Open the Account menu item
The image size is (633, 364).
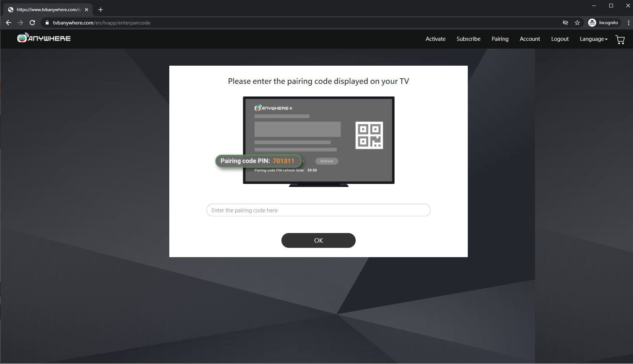pos(530,39)
